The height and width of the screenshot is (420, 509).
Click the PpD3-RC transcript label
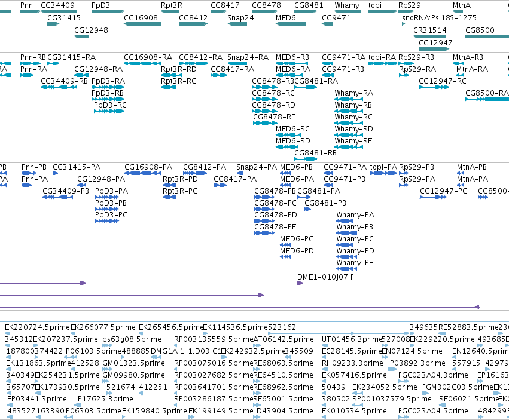pyautogui.click(x=110, y=105)
